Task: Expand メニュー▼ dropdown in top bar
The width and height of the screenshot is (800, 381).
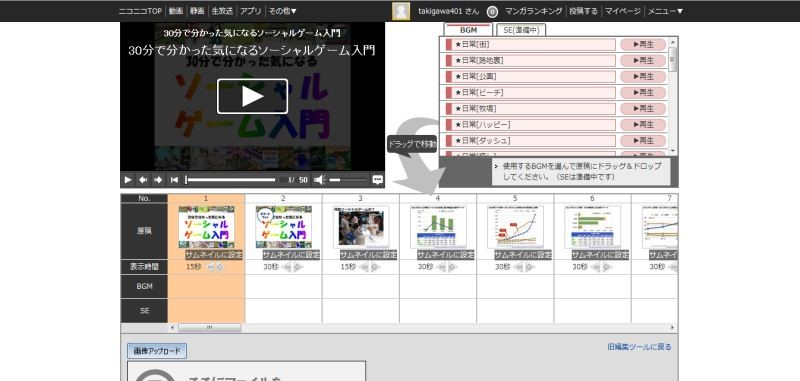Action: pyautogui.click(x=665, y=11)
